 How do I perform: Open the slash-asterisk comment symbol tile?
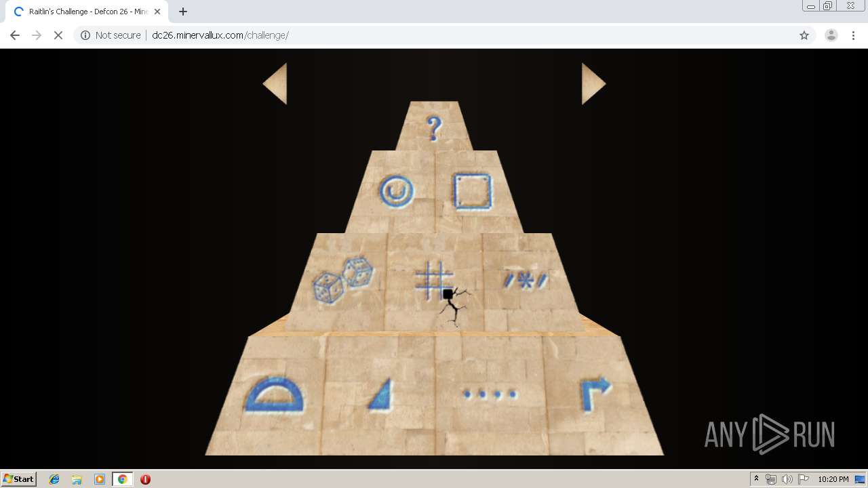(526, 280)
